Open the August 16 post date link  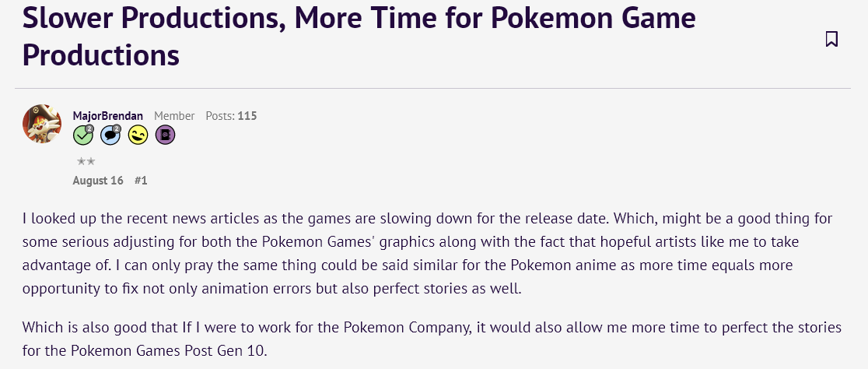98,181
